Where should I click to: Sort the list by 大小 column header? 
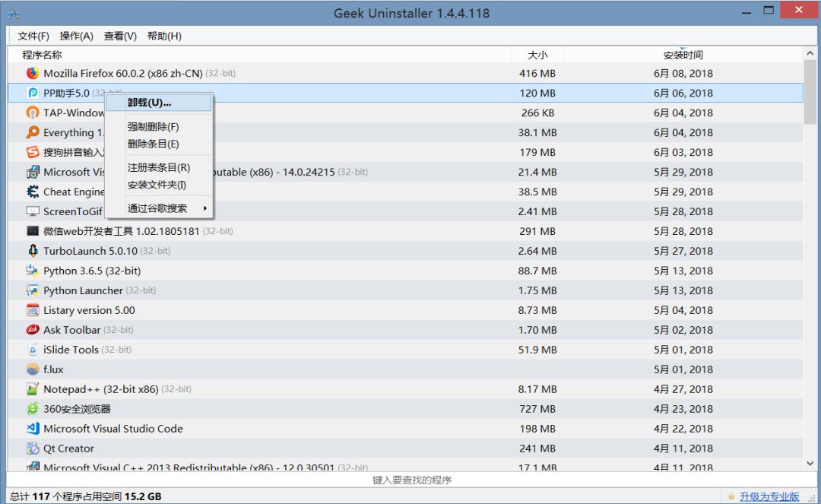pos(537,55)
